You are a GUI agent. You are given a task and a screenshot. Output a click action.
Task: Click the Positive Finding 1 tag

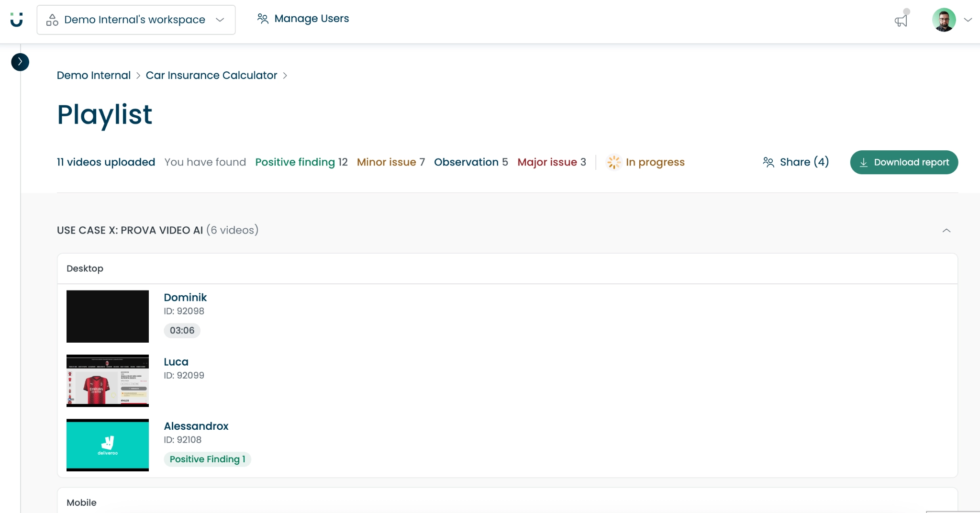tap(207, 459)
